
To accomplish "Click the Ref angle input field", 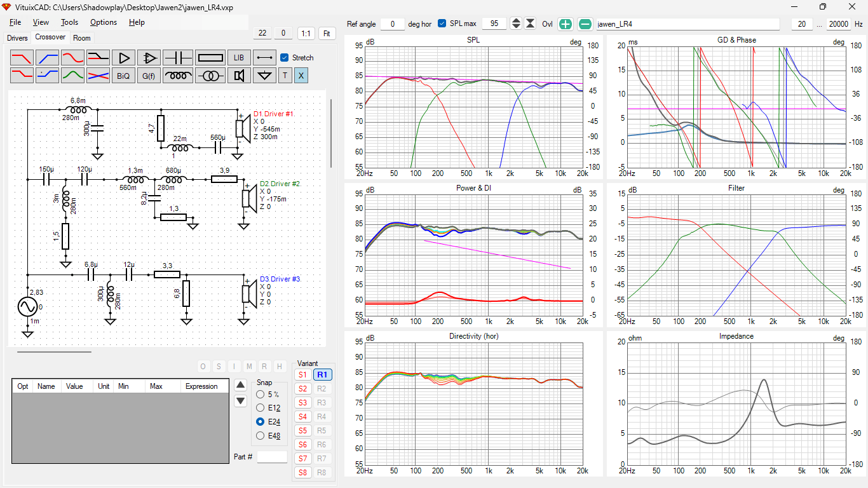I will click(x=393, y=24).
